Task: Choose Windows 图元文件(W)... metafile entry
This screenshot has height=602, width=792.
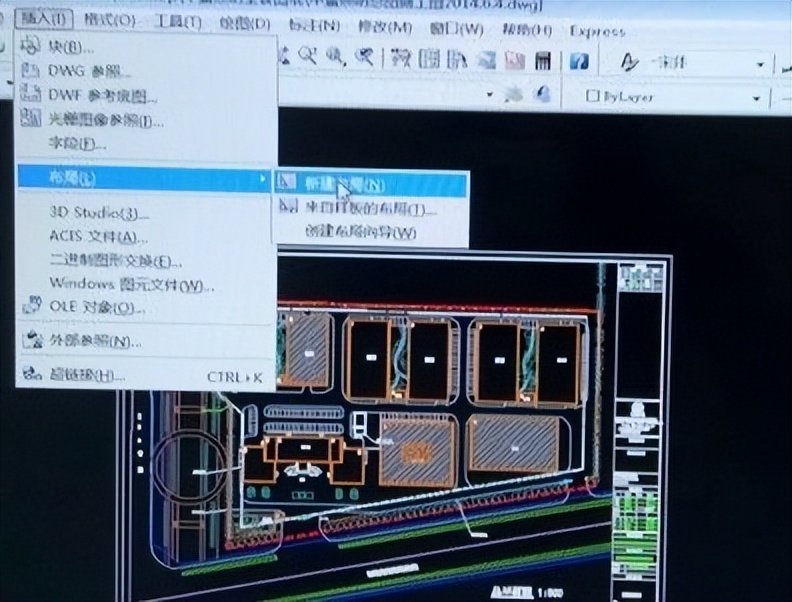Action: coord(146,284)
